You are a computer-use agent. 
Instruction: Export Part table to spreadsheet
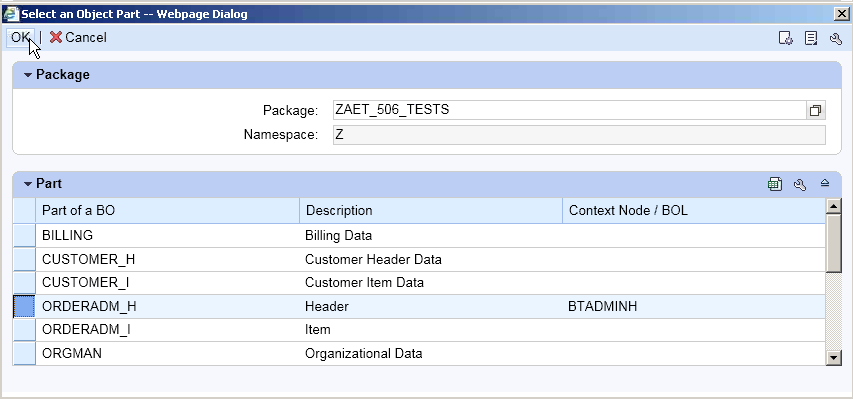(775, 184)
